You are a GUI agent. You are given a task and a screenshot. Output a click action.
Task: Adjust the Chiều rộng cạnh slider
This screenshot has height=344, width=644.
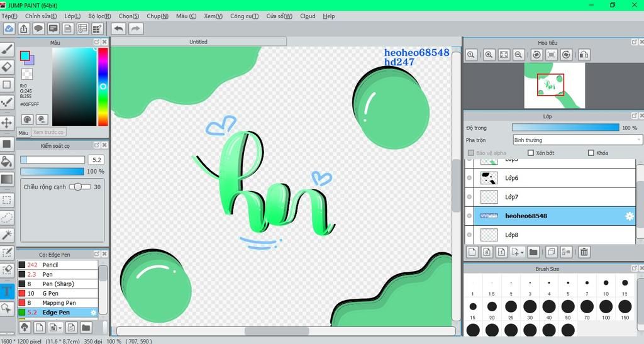click(x=80, y=187)
